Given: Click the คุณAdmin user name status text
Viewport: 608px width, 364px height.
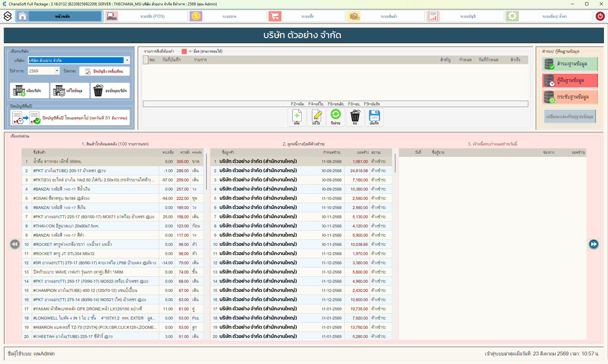Looking at the screenshot, I should tap(44, 354).
